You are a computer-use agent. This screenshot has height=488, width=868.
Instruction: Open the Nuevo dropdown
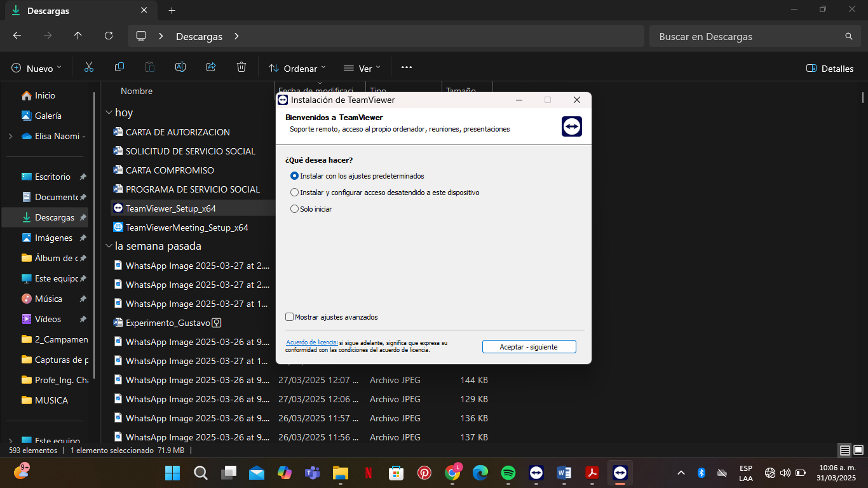coord(37,68)
